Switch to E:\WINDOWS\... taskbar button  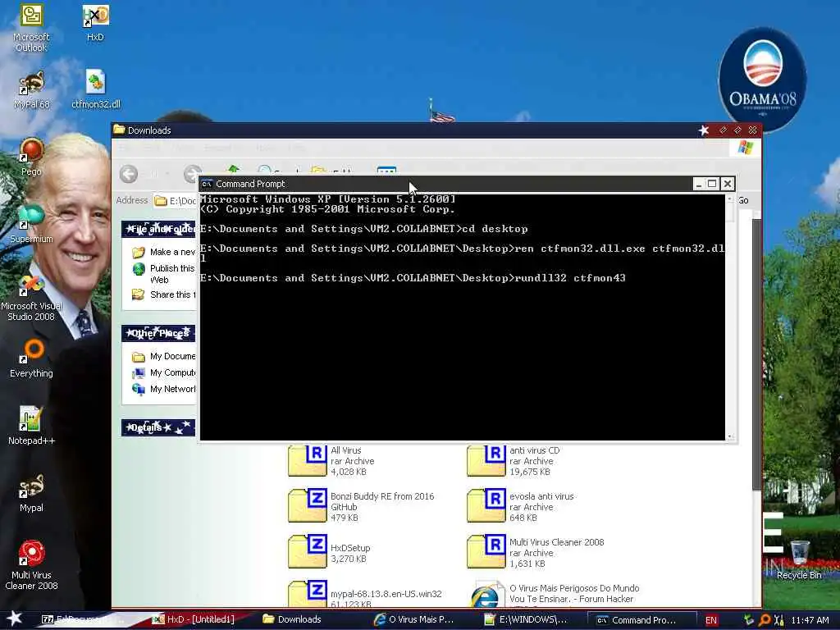tap(525, 619)
